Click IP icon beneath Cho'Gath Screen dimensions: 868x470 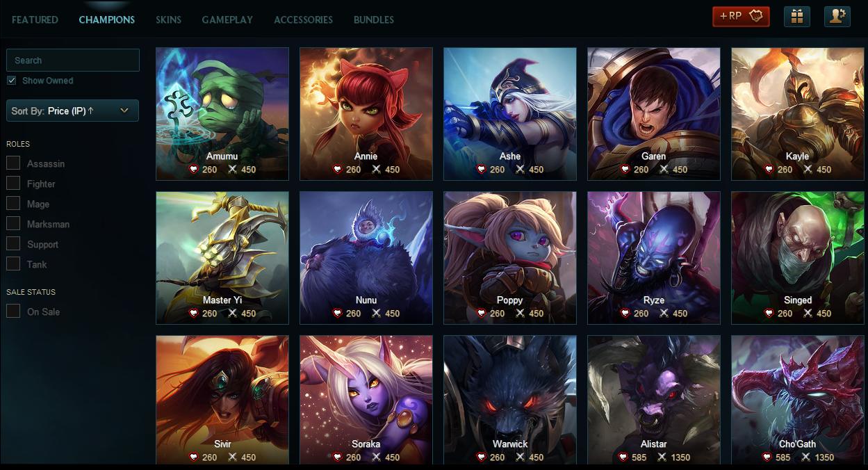click(808, 457)
